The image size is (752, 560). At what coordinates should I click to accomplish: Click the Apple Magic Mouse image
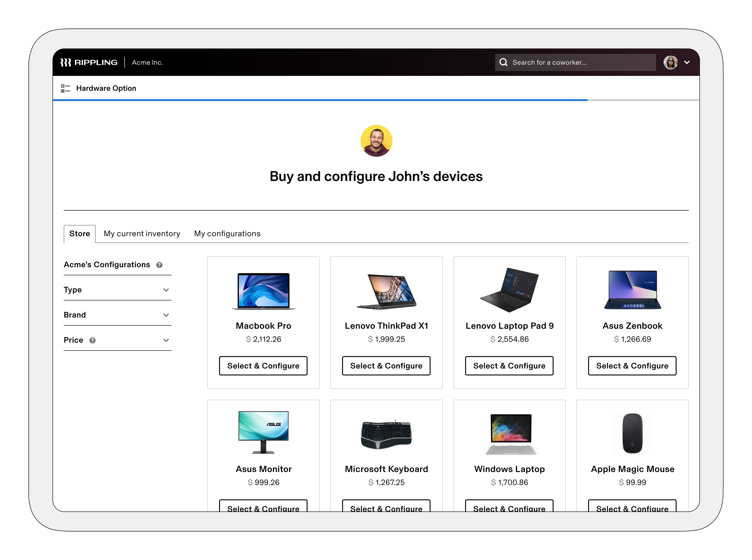pos(632,433)
